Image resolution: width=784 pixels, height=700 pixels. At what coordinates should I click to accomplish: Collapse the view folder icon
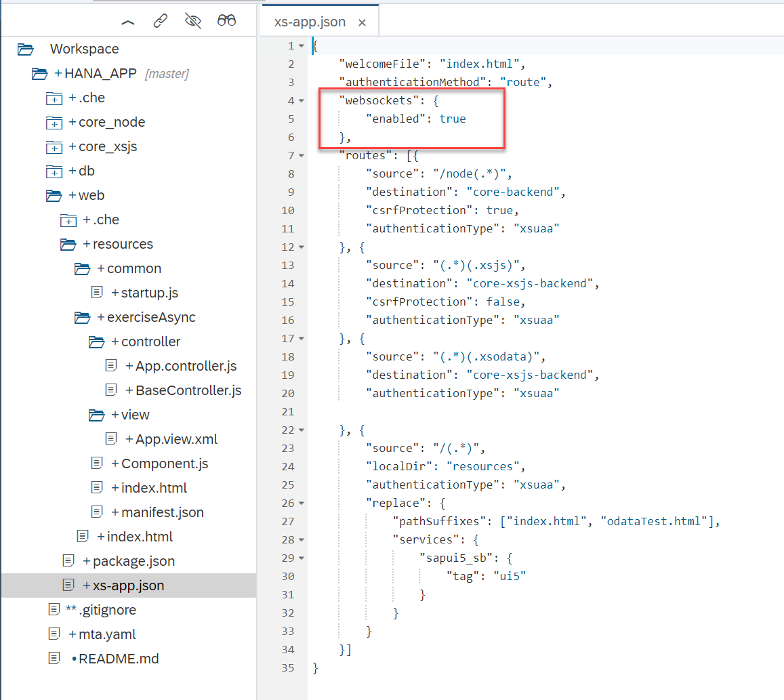pos(96,415)
